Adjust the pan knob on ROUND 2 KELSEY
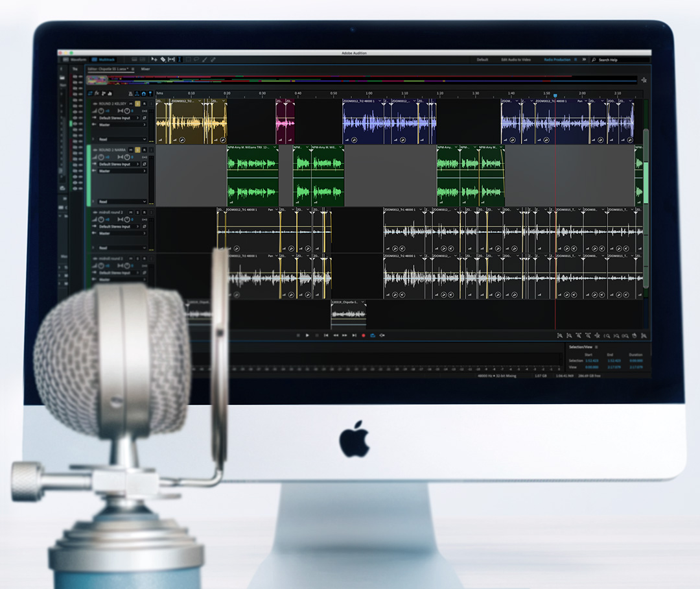Screen dimensions: 700x589 (x=127, y=111)
